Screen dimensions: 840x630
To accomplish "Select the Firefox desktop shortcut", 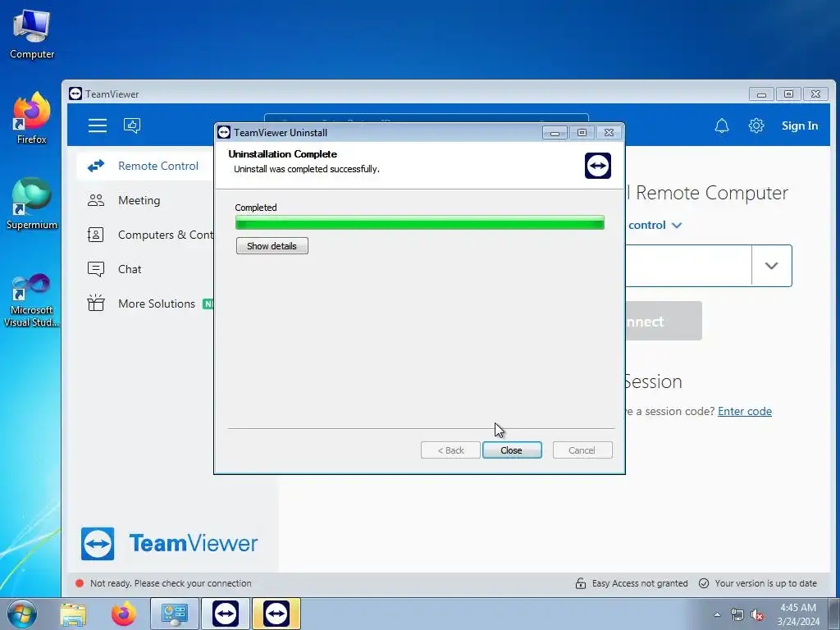I will point(32,119).
